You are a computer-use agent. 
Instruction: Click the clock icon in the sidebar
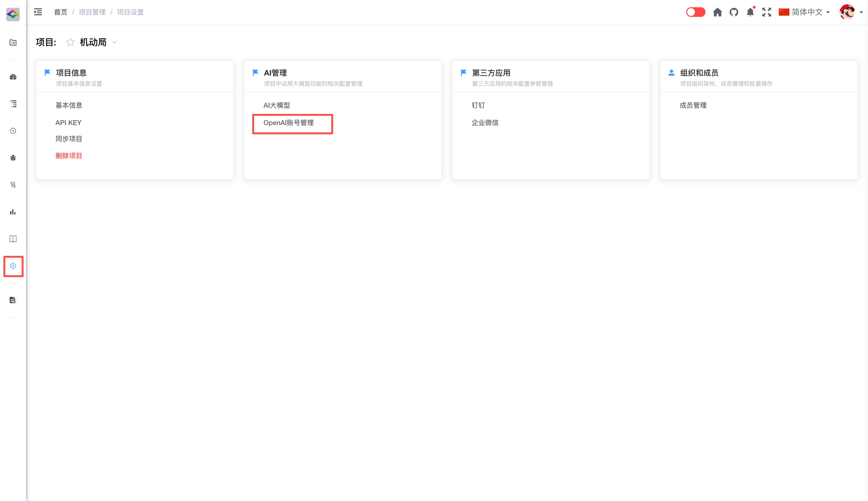[13, 131]
